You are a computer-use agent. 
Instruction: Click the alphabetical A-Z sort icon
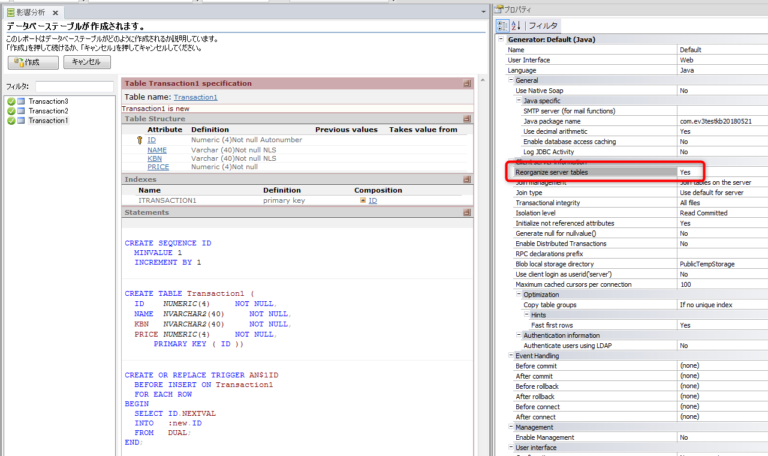click(x=516, y=25)
